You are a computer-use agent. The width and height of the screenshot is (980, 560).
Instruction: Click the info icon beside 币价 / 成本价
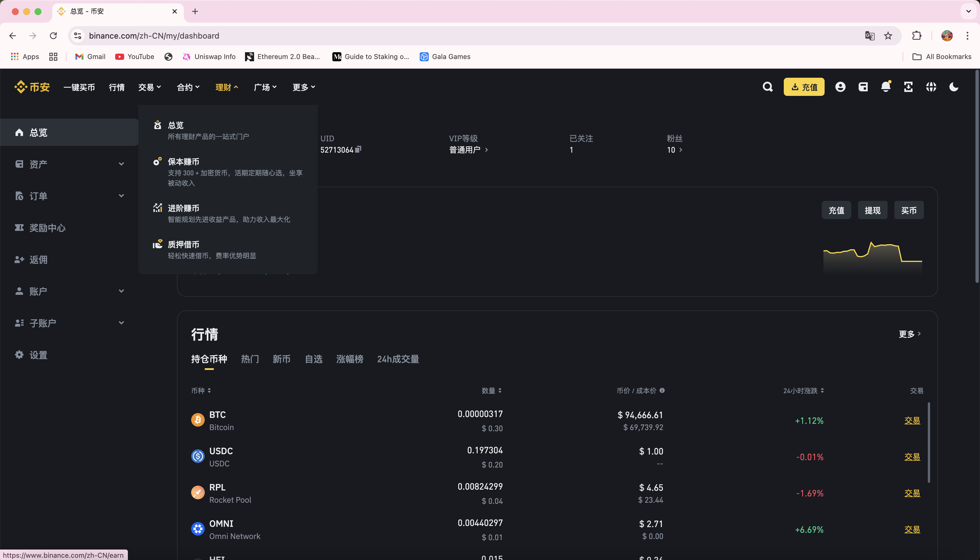click(662, 390)
